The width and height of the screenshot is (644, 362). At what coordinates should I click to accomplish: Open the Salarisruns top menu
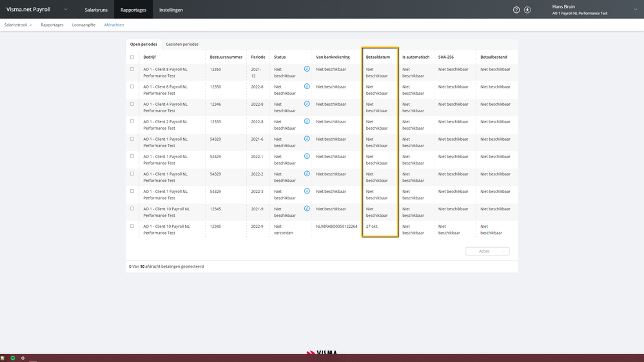96,10
